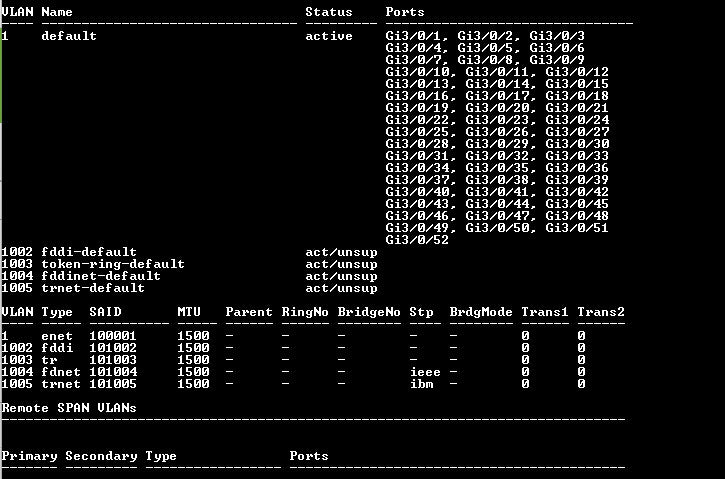
Task: Click the 'active' status text
Action: [329, 36]
